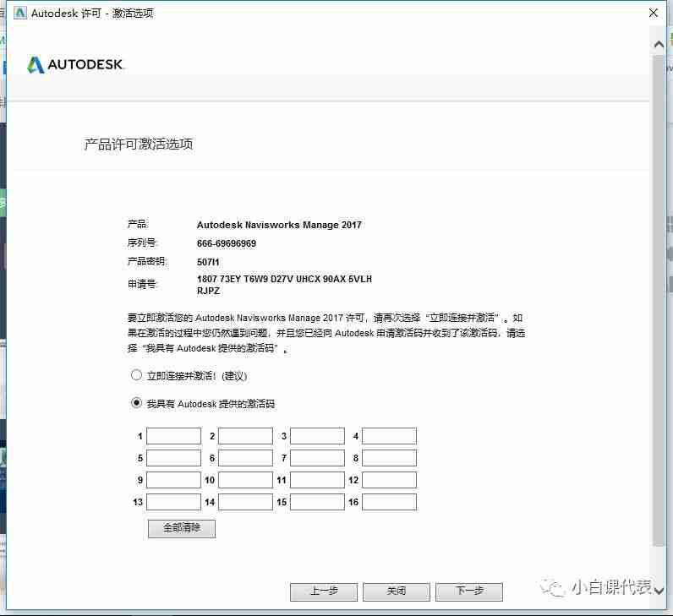
Task: Click activation code field 9
Action: click(x=174, y=480)
